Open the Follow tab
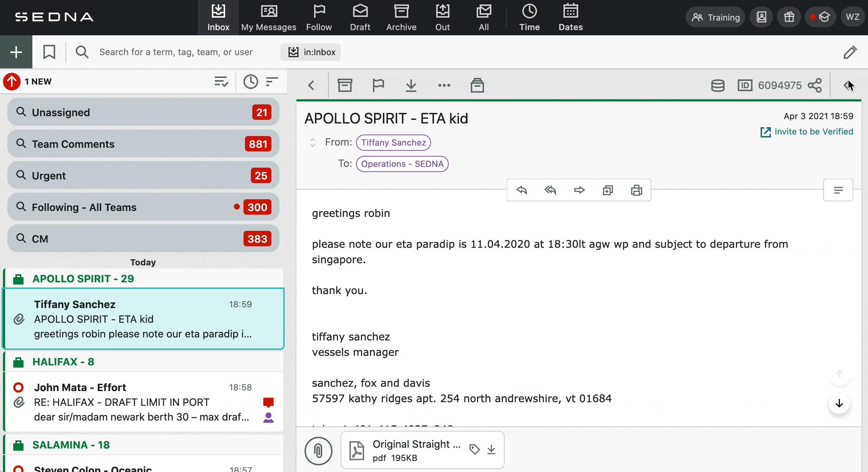This screenshot has width=868, height=472. coord(319,18)
